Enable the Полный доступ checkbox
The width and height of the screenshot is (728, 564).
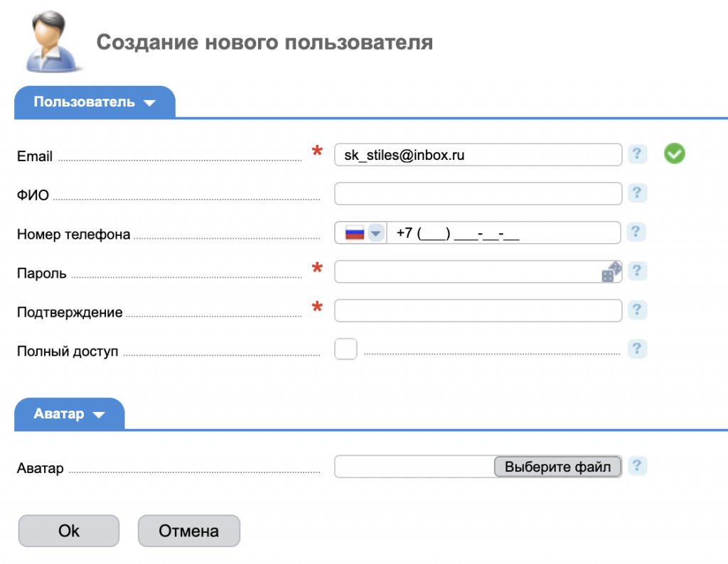tap(346, 349)
